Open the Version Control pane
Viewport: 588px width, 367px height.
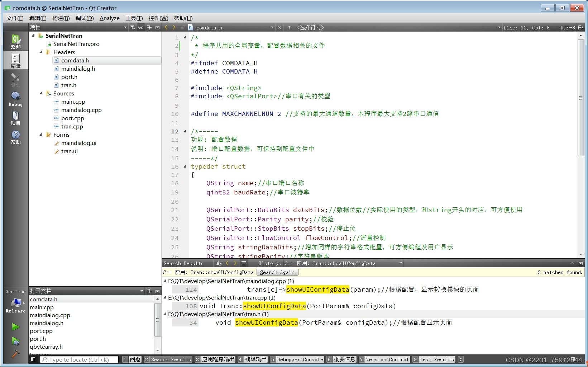(x=384, y=359)
